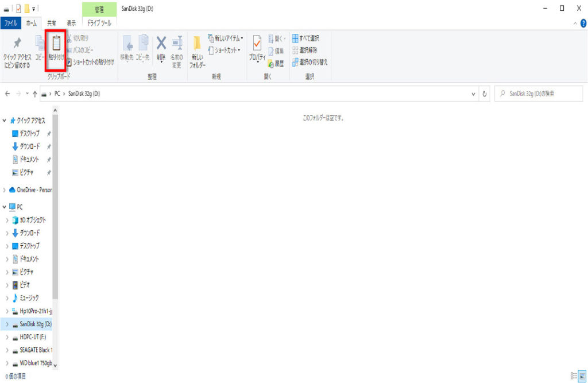Switch to large icons view at bottom-right

(x=581, y=376)
